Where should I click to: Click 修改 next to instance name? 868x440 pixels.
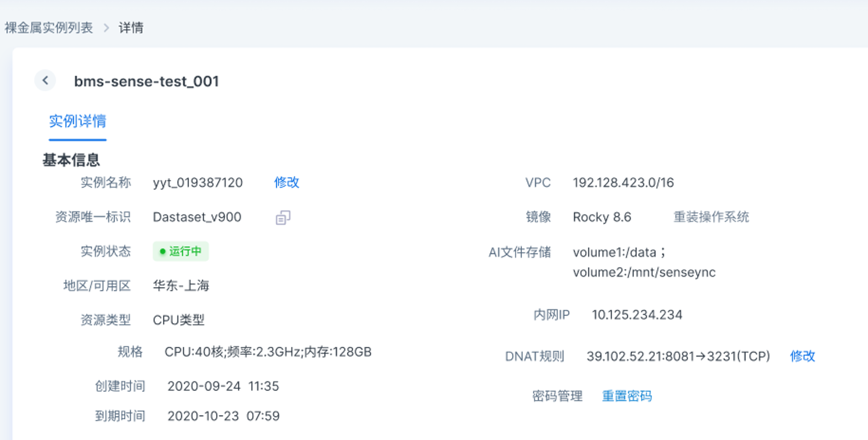point(286,183)
